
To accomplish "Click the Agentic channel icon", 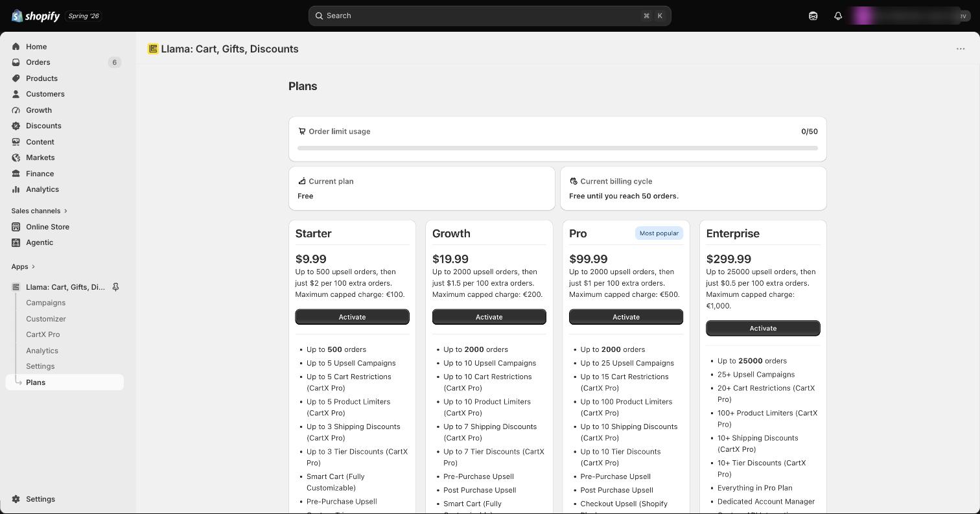I will point(16,242).
